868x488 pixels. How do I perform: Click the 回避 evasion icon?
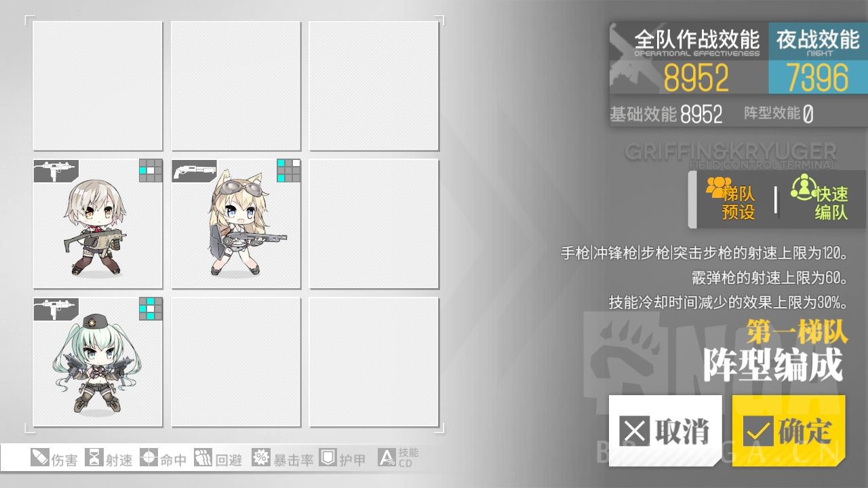click(203, 457)
